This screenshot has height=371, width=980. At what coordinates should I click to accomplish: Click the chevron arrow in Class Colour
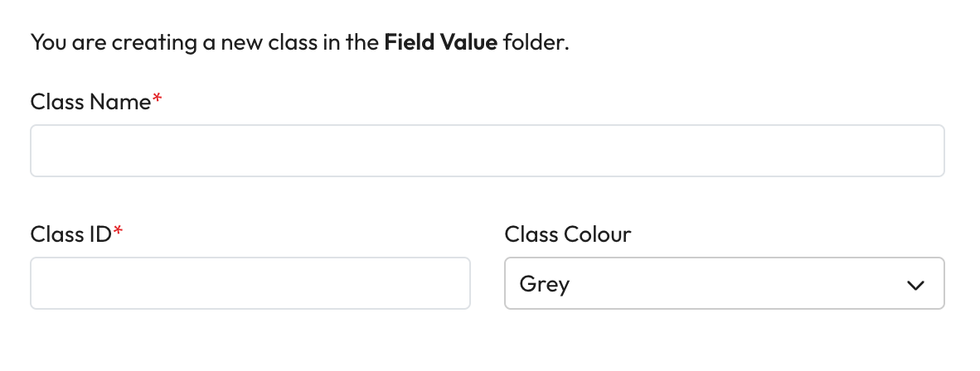(915, 285)
